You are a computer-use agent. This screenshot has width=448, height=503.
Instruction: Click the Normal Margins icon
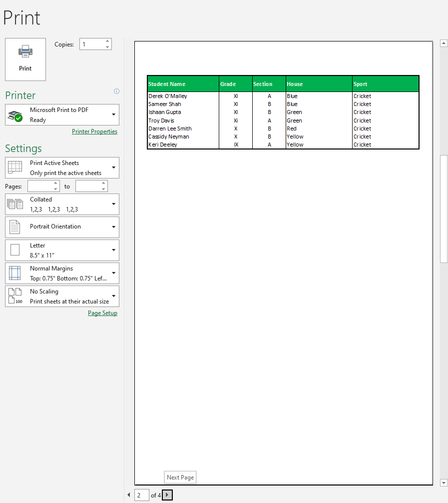15,273
